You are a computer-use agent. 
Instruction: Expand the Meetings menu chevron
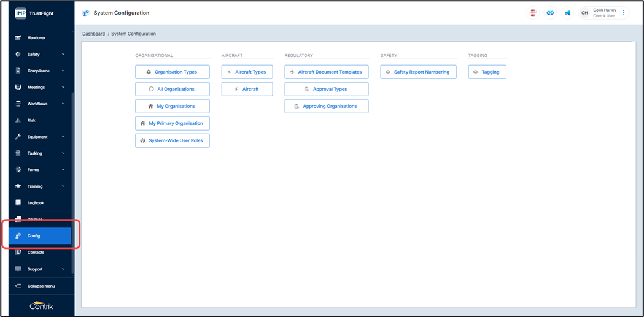[63, 87]
